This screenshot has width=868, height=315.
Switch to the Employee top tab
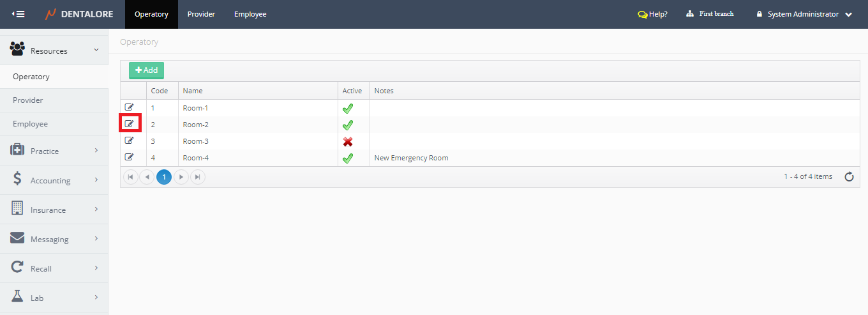(250, 14)
